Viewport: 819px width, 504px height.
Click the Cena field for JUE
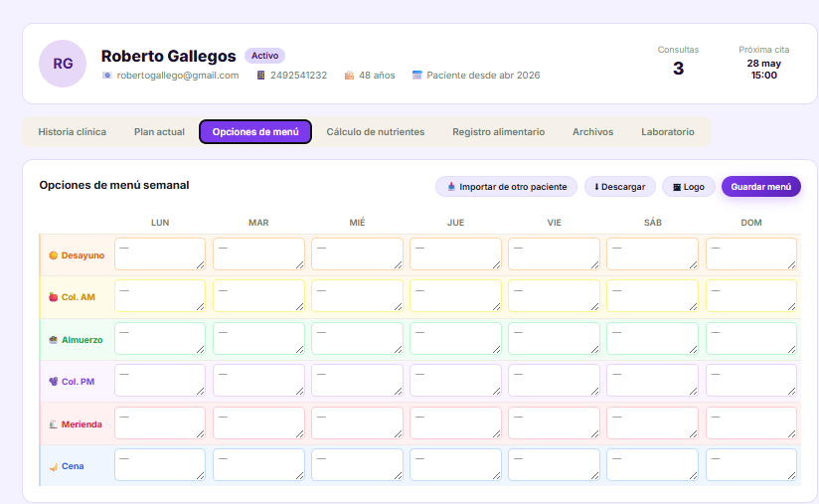455,465
